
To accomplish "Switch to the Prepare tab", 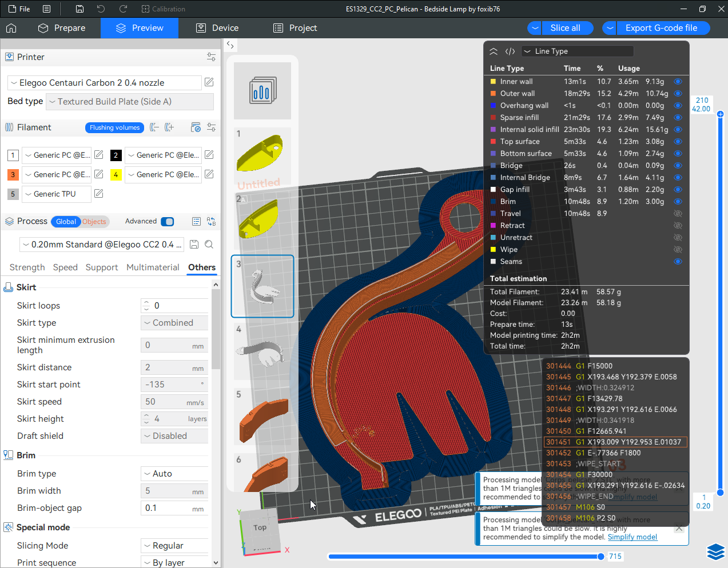I will click(62, 28).
